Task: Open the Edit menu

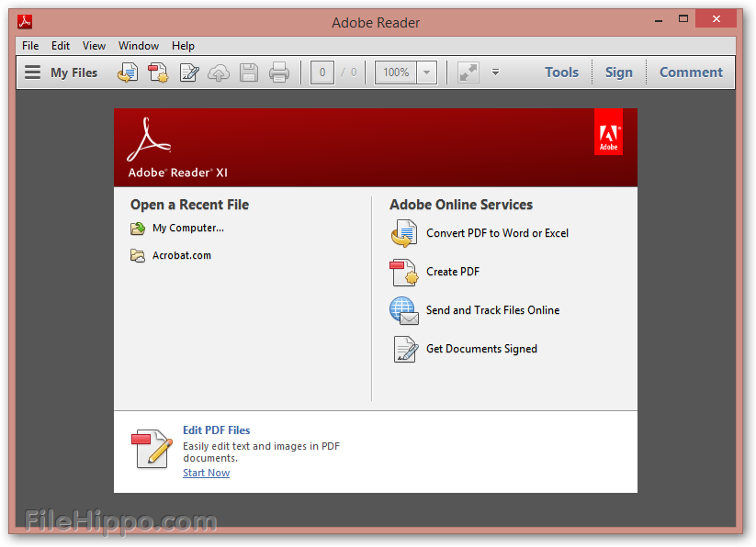Action: (x=61, y=46)
